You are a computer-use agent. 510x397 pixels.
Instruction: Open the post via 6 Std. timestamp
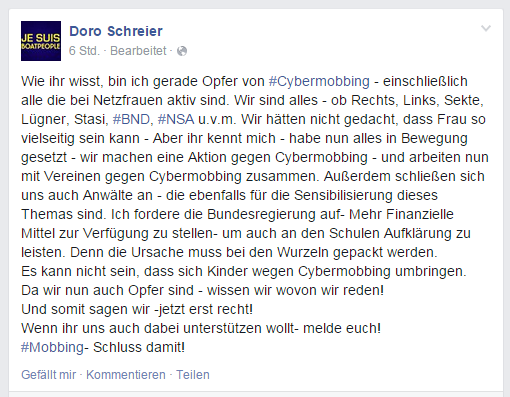84,51
